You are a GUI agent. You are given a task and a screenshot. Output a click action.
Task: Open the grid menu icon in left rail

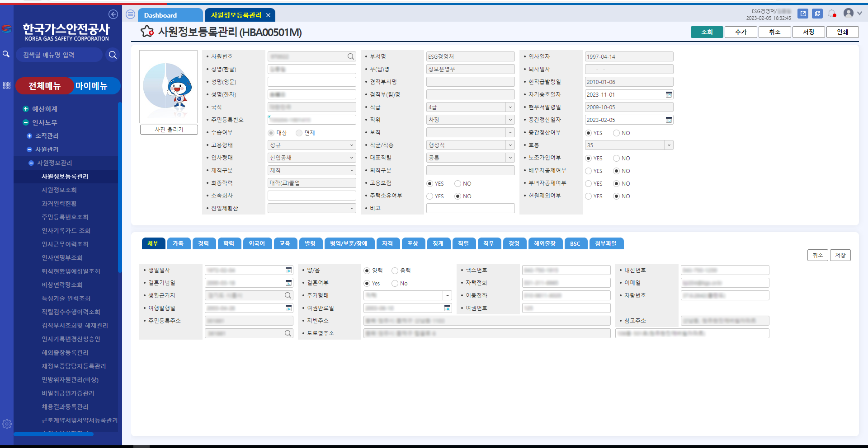[7, 85]
